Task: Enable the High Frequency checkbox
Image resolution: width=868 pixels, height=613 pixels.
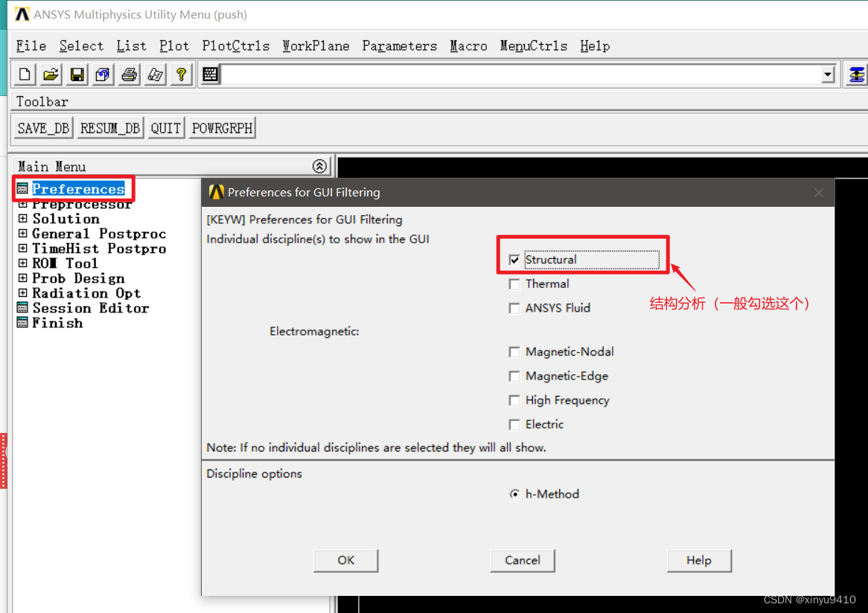Action: [x=514, y=400]
